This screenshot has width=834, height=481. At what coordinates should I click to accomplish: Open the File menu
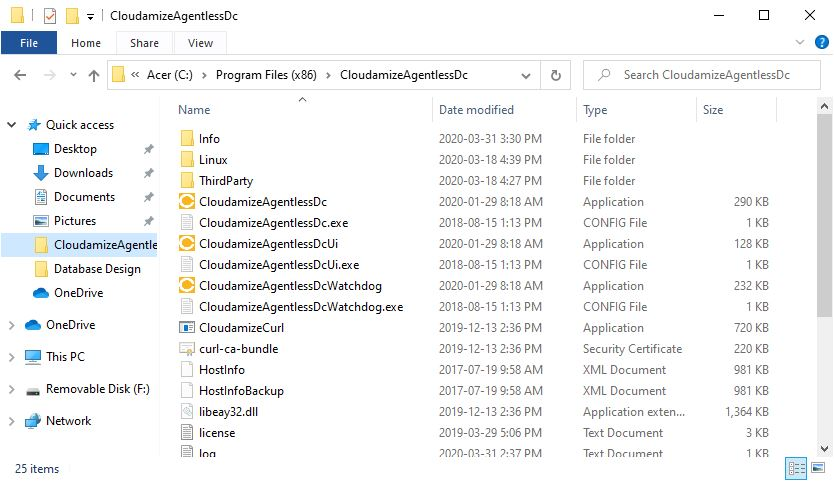(29, 43)
